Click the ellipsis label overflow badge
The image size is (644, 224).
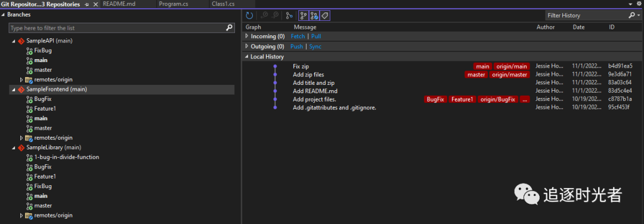525,99
